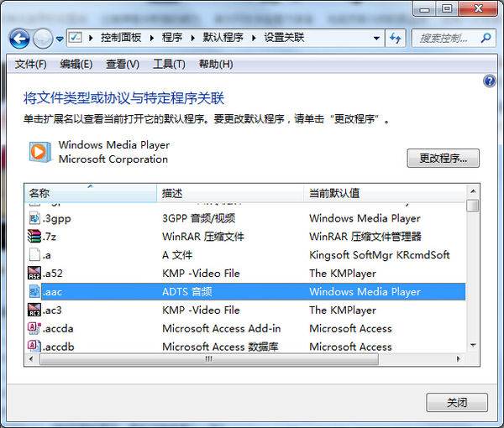
Task: Click the horizontal scrollbar left arrow
Action: click(31, 358)
